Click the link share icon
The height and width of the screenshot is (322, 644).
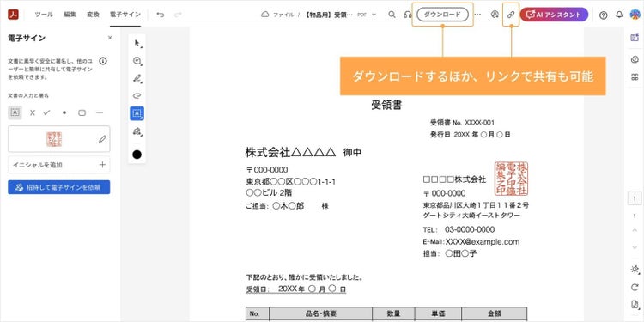tap(511, 15)
